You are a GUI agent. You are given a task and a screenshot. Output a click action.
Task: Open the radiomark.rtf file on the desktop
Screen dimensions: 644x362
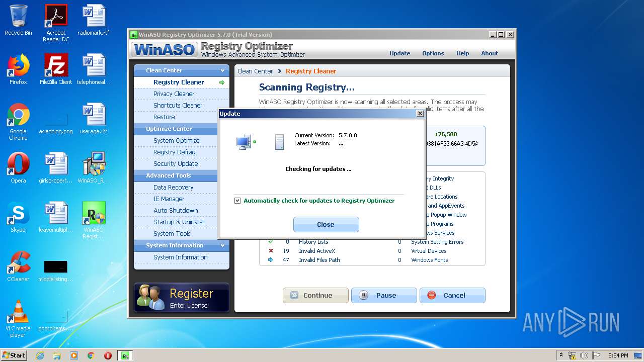tap(94, 20)
